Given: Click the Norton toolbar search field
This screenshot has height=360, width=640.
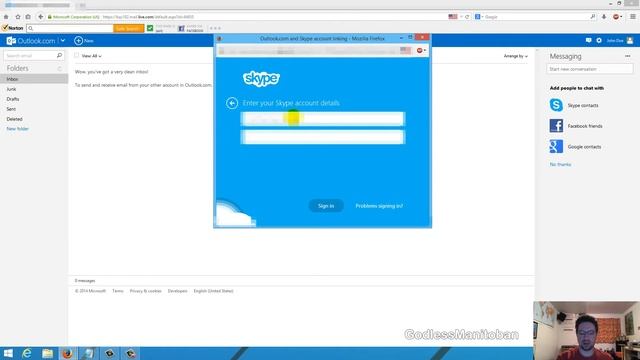Looking at the screenshot, I should (70, 28).
